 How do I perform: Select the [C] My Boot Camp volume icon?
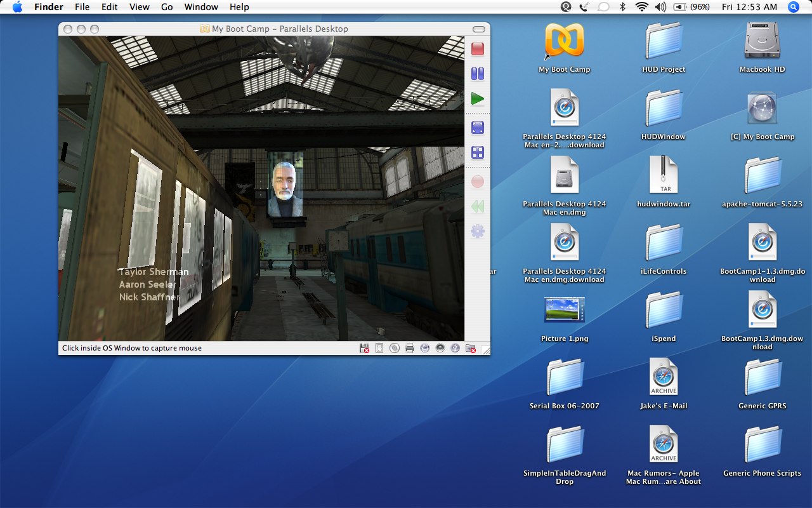coord(762,109)
